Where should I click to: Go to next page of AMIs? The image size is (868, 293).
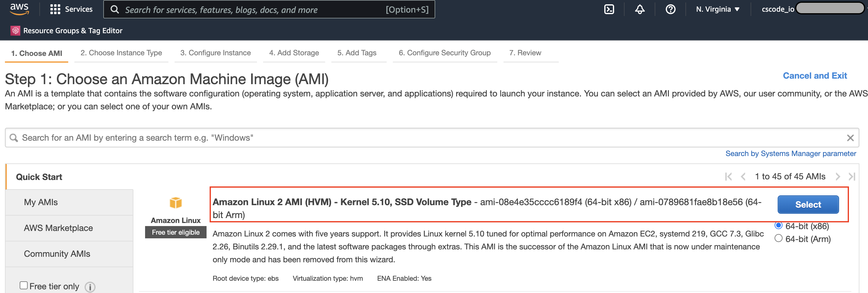click(x=837, y=177)
